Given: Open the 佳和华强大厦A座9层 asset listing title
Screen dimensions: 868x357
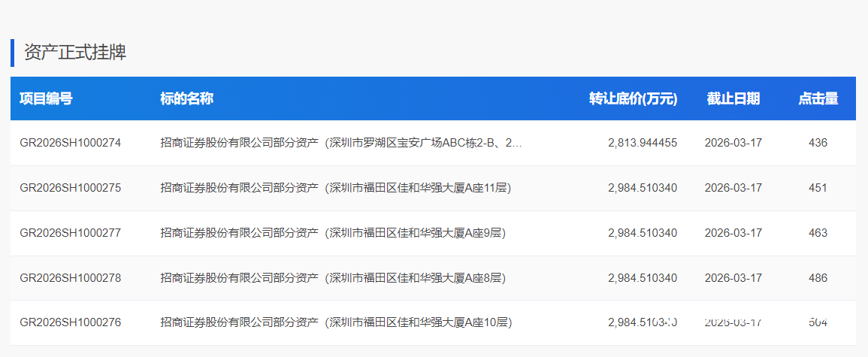Looking at the screenshot, I should tap(333, 233).
